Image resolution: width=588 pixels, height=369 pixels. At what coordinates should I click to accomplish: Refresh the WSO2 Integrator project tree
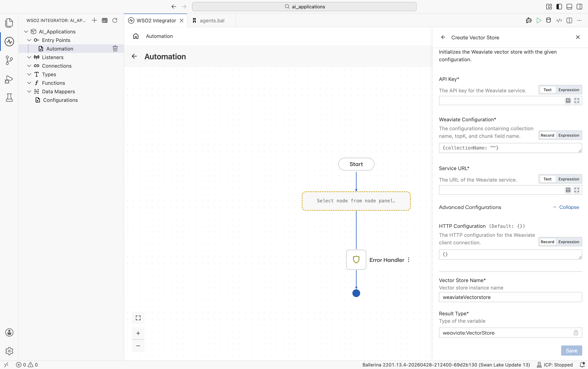coord(115,20)
